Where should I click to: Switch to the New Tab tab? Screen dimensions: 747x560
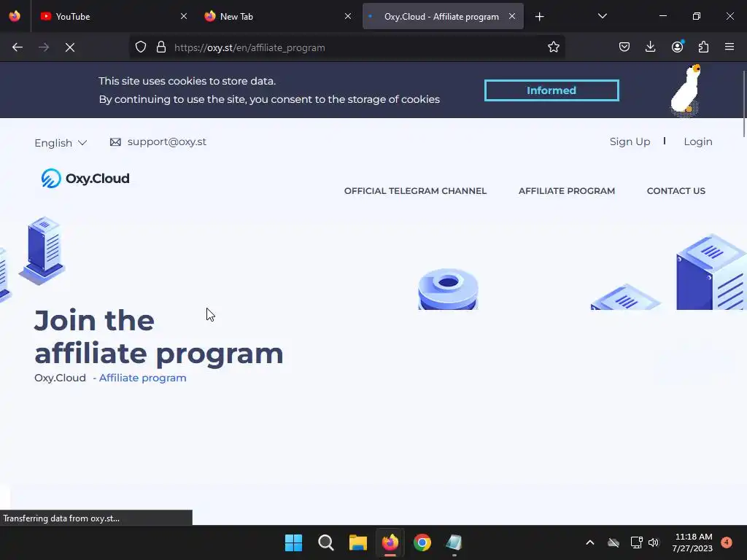[x=278, y=16]
